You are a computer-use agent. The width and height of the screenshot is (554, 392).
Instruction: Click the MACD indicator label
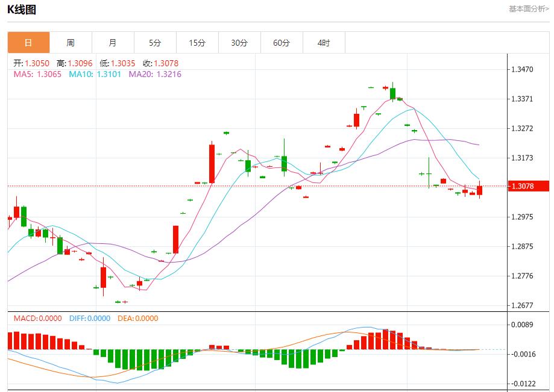pos(37,319)
